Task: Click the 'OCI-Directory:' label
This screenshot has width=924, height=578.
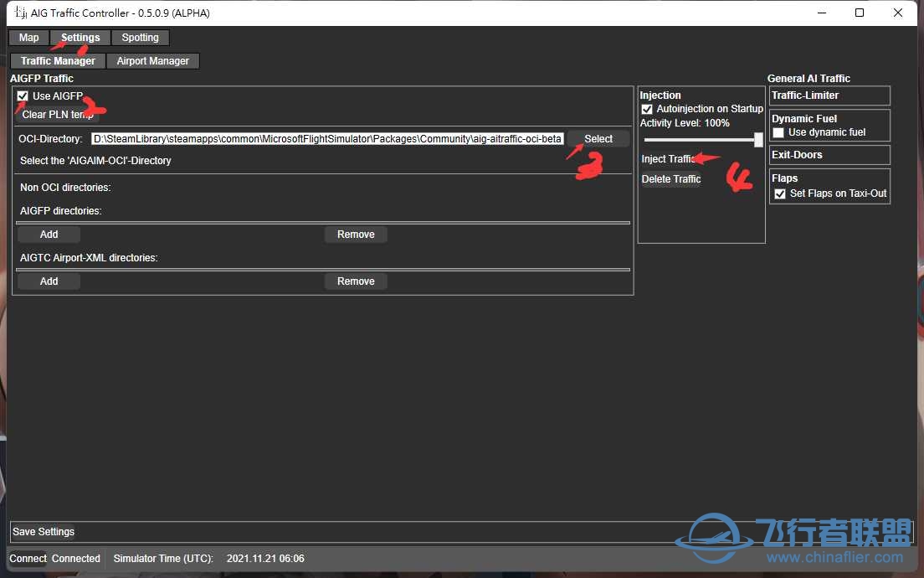Action: [x=51, y=139]
